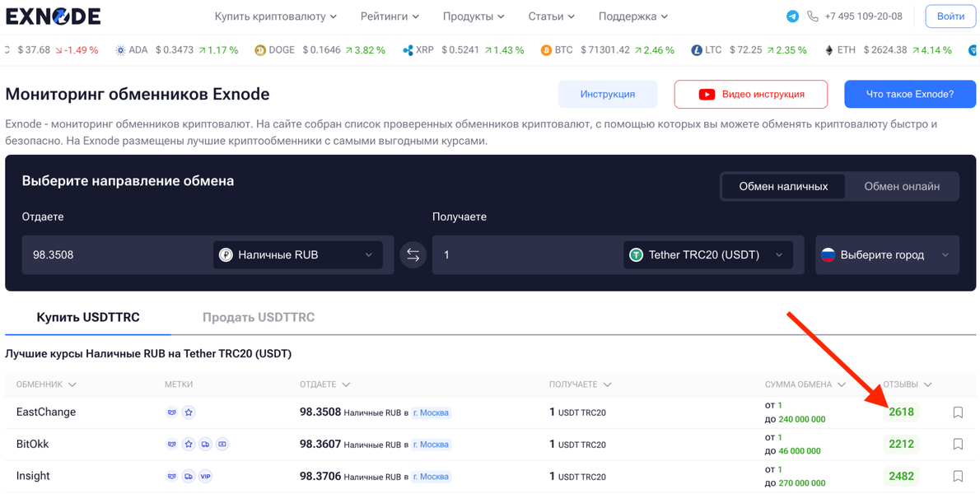This screenshot has height=494, width=980.
Task: Click Insight's mask label icon
Action: [x=172, y=476]
